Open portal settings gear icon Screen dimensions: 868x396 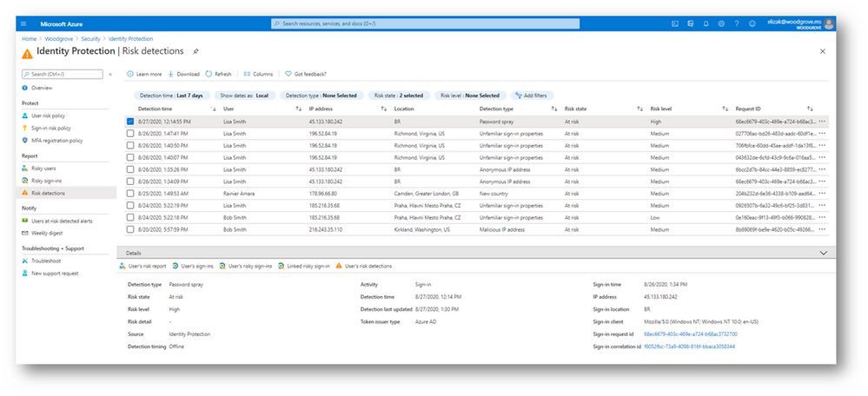coord(721,23)
